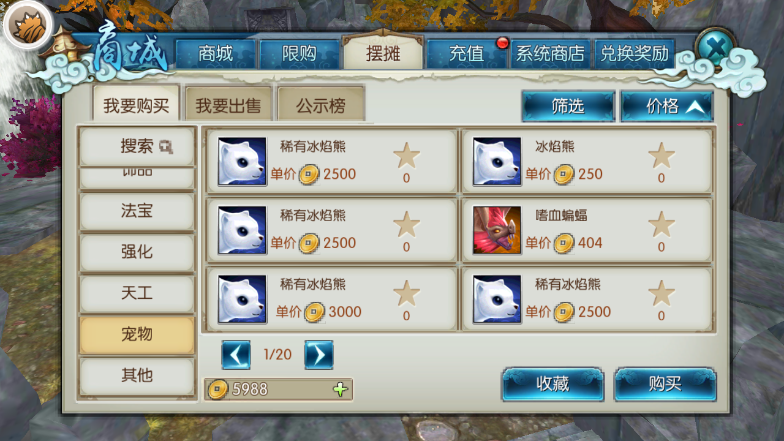Screen dimensions: 784x441
Task: Open the 公示榜 tab
Action: coord(320,104)
